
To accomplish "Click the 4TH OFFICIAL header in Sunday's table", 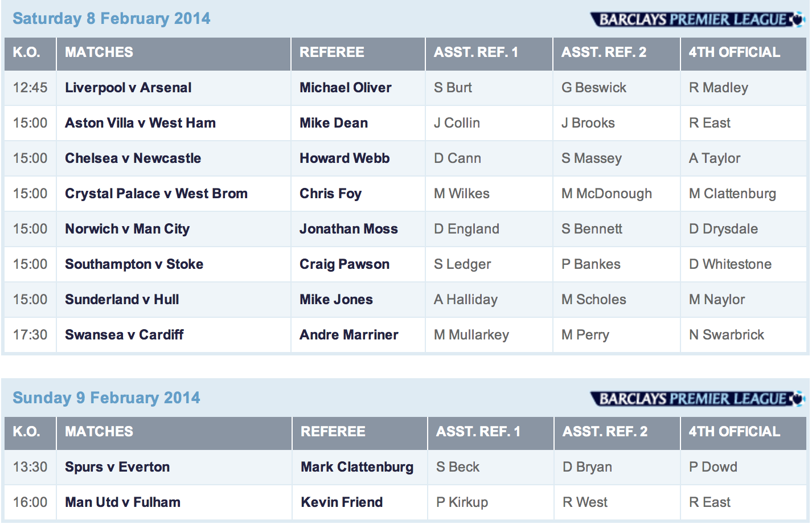I will [x=734, y=432].
